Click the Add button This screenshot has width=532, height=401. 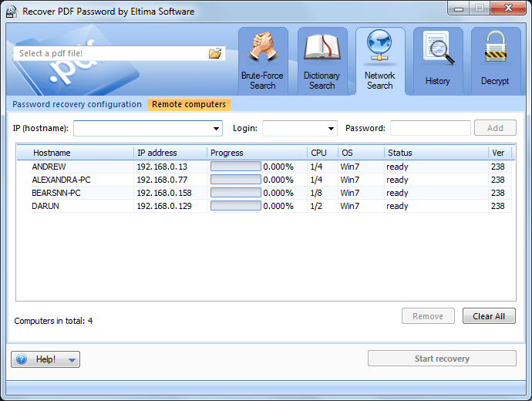pos(495,128)
